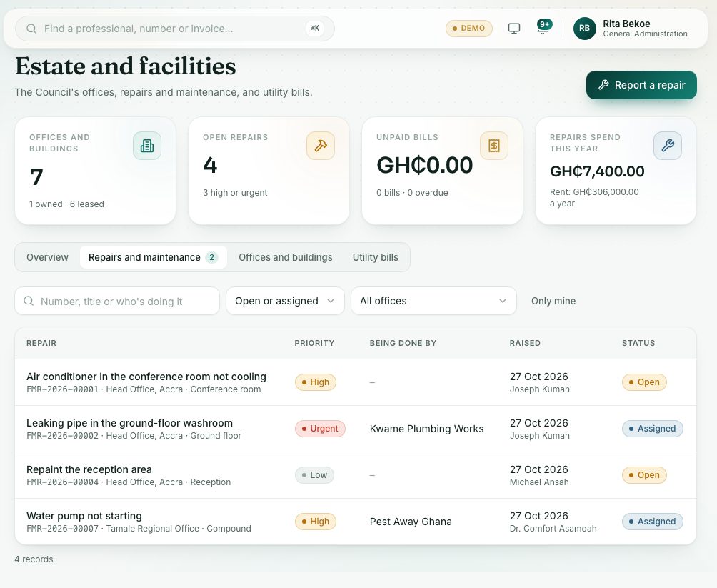Click GH₵7,400.00 repairs spend value
Viewport: 717px width, 588px height.
tap(597, 171)
